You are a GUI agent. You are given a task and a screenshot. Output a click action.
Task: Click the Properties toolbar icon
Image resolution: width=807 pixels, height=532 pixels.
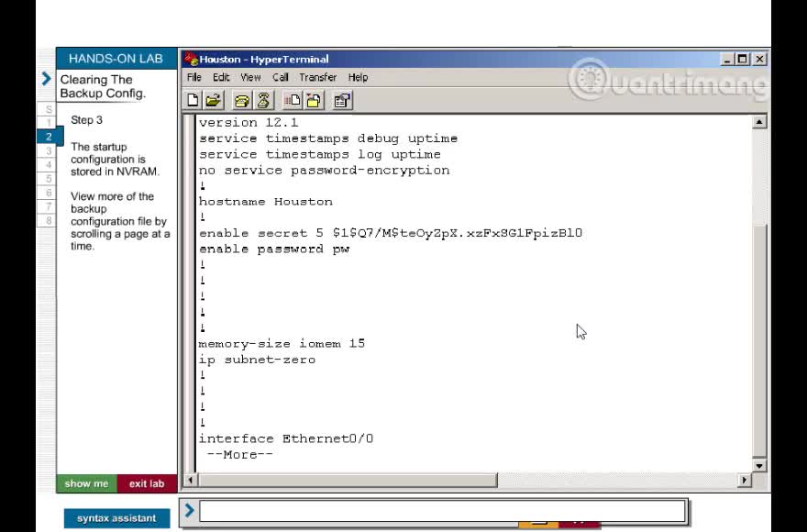coord(342,100)
